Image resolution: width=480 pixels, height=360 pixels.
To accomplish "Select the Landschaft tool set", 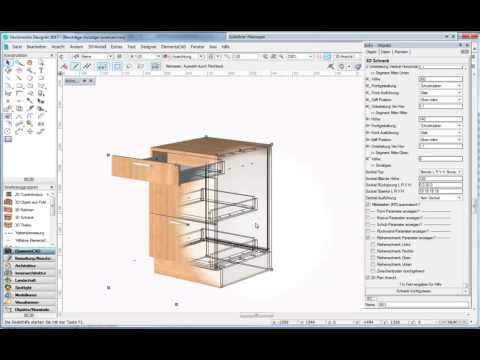I will pos(30,280).
